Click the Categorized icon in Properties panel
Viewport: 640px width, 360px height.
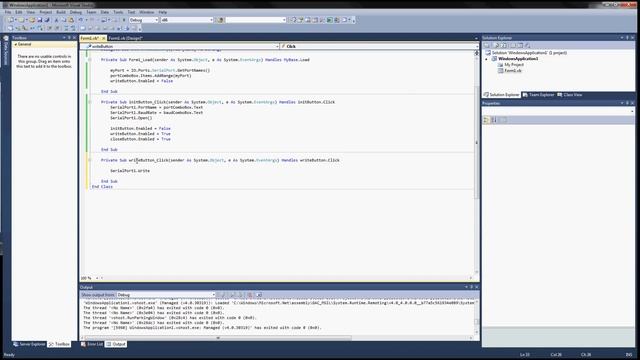[x=486, y=120]
